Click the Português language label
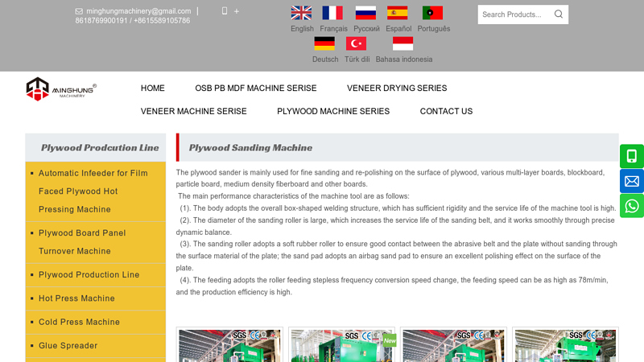This screenshot has width=644, height=362. pos(434,29)
